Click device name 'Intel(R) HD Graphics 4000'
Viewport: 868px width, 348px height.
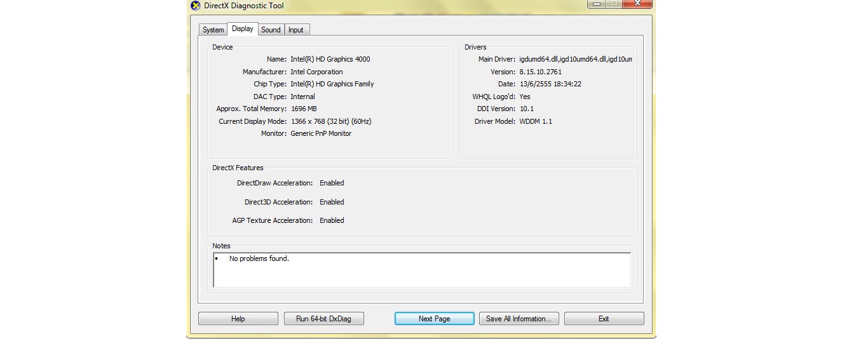[x=330, y=59]
